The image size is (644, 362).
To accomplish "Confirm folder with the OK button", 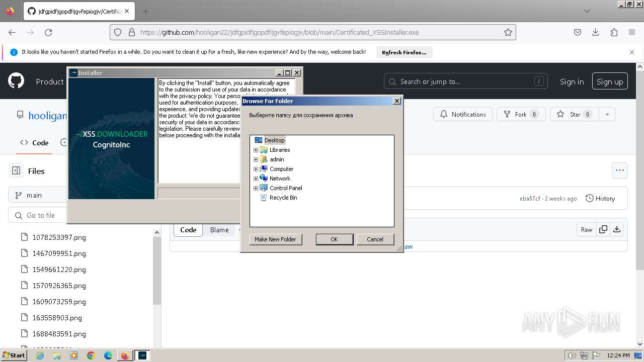I will coord(334,239).
